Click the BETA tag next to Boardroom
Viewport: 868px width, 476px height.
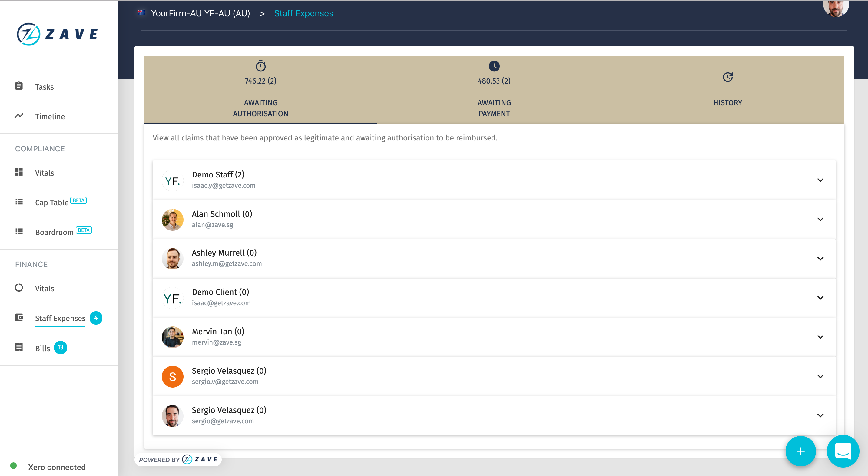[84, 230]
